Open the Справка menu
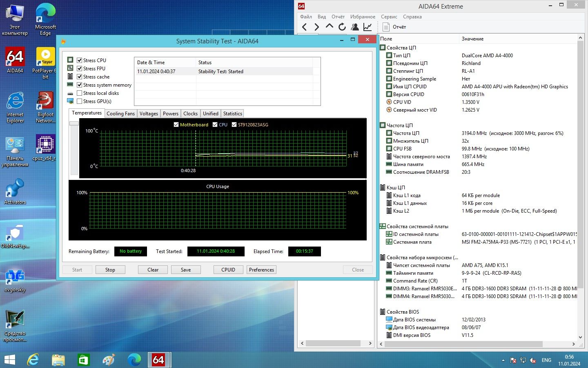 (412, 17)
